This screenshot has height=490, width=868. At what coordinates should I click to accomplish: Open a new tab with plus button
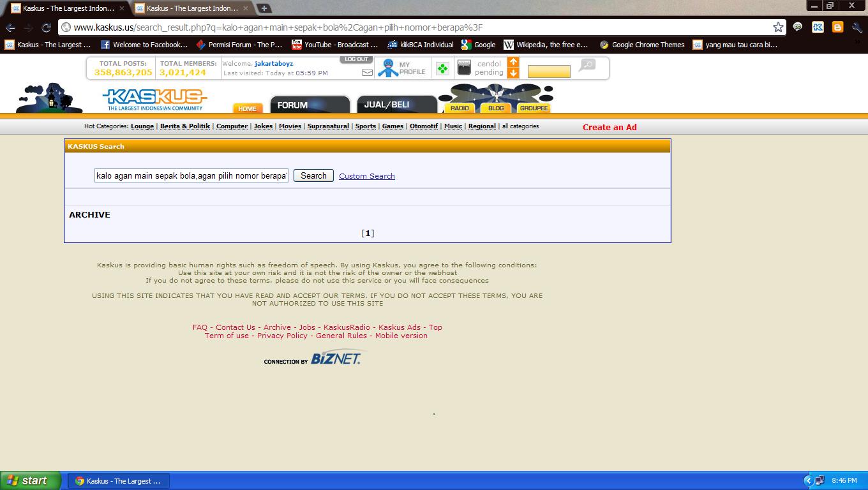[264, 8]
